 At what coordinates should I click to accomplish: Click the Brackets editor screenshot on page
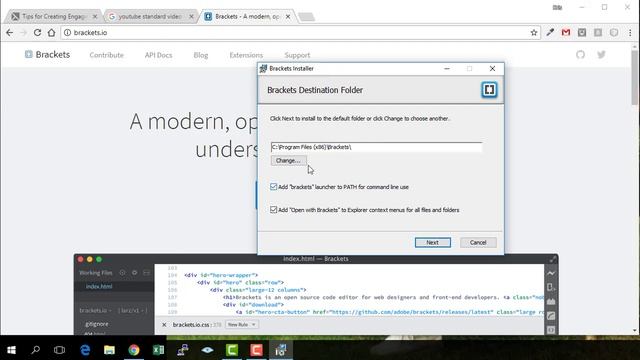click(316, 294)
